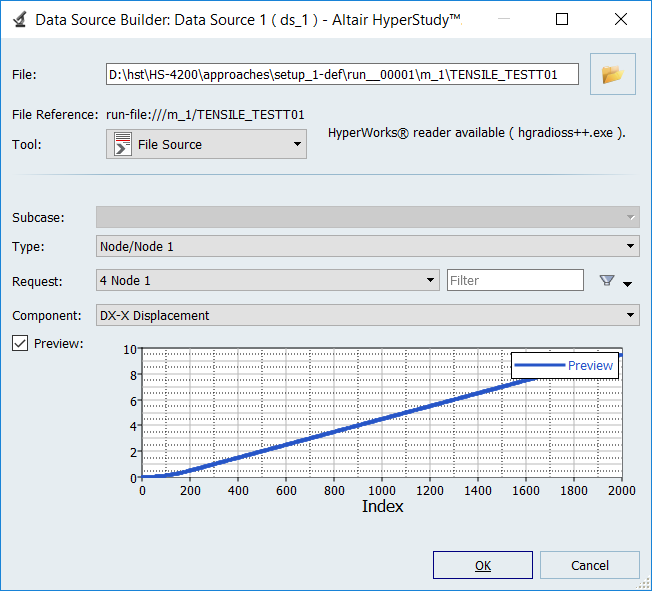Click the File Source tool icon
Viewport: 652px width, 591px height.
pos(123,144)
